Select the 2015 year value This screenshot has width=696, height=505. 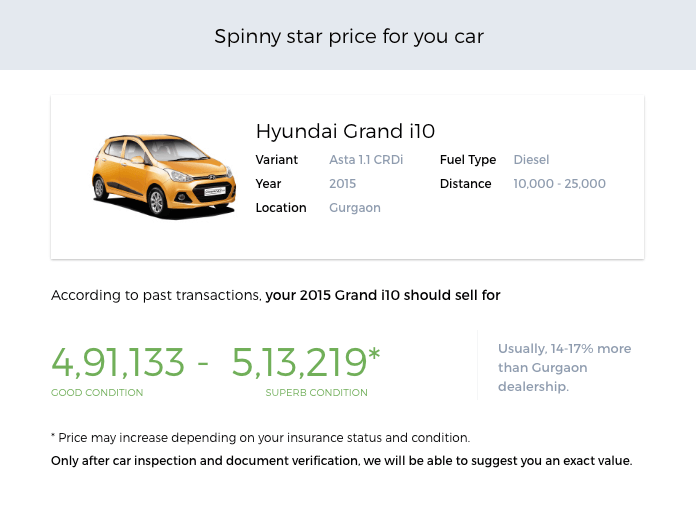pyautogui.click(x=342, y=184)
